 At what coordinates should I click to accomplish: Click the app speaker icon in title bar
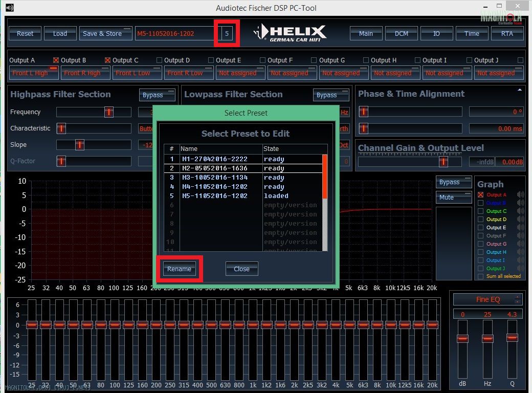coord(9,7)
